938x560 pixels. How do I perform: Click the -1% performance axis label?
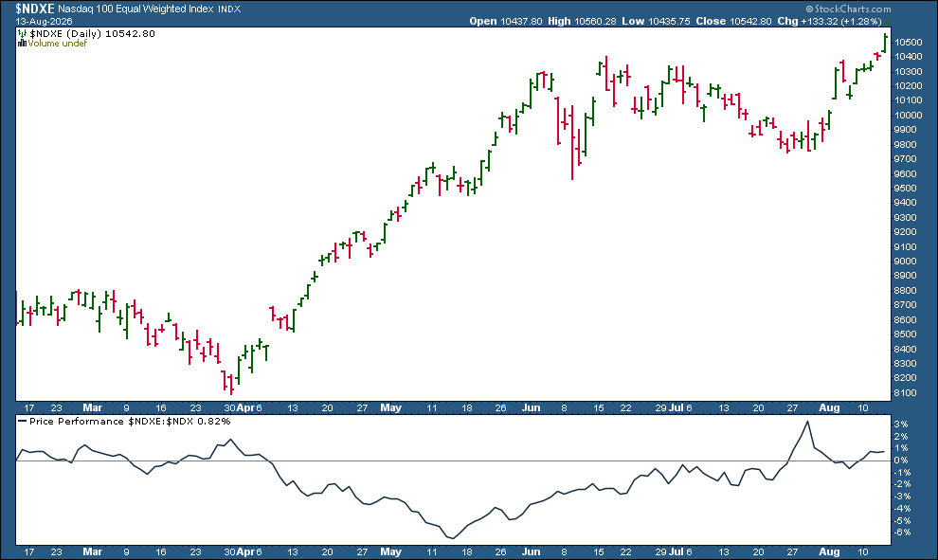coord(903,472)
